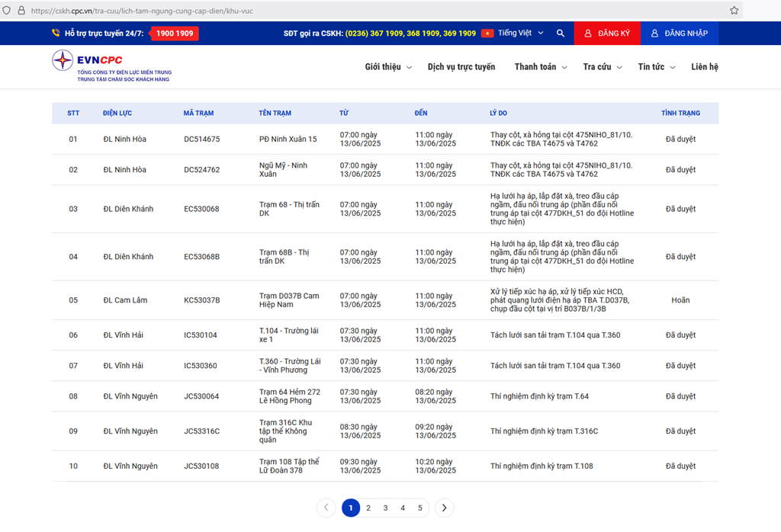Go to next page arrow

pyautogui.click(x=445, y=508)
